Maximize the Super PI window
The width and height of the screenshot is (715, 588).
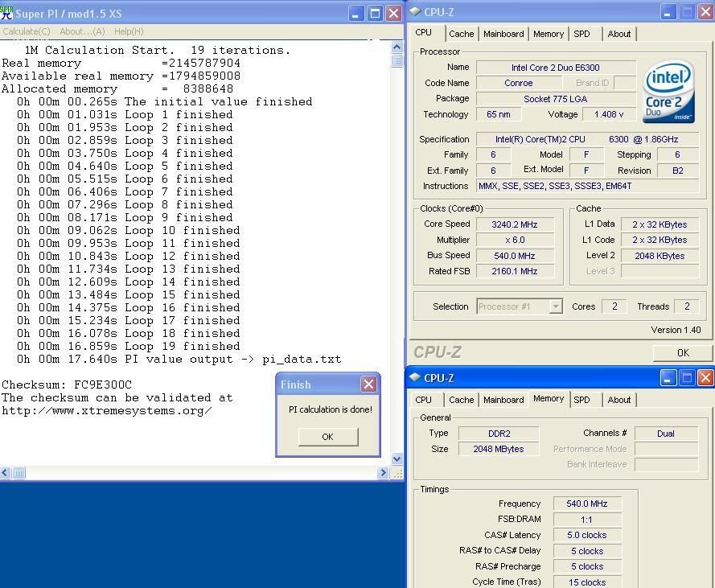click(x=375, y=13)
